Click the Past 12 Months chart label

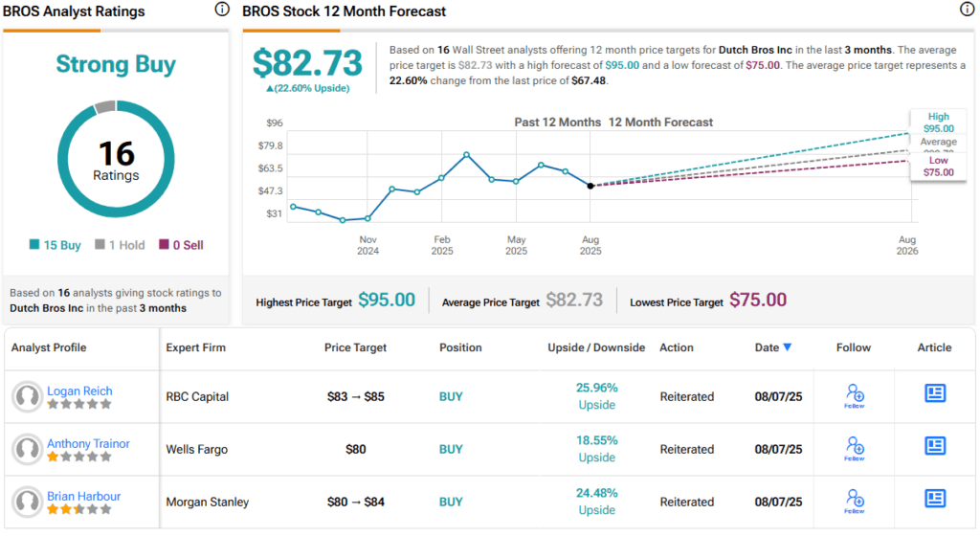click(558, 123)
